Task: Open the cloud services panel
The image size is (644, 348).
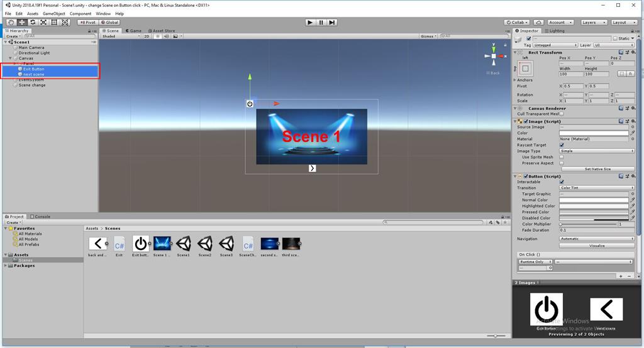Action: (539, 23)
